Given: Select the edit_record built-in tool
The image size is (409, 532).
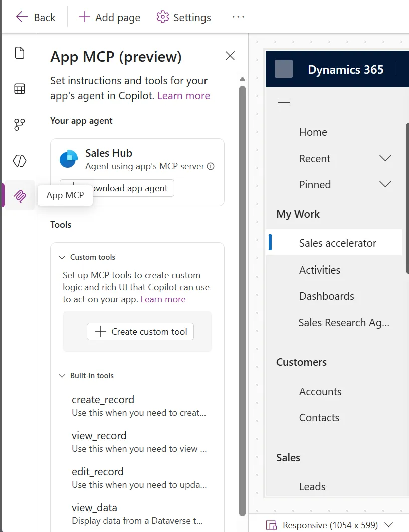Looking at the screenshot, I should point(139,478).
